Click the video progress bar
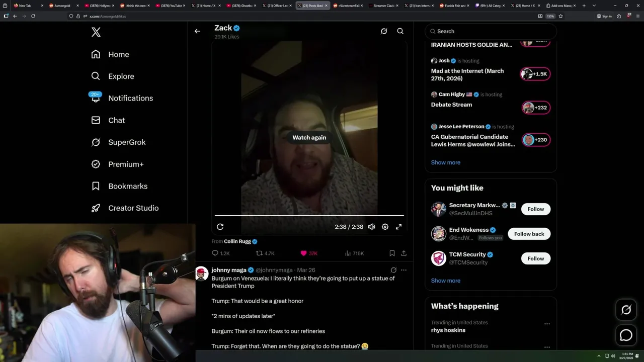Screen dimensions: 644x362 tap(309, 216)
